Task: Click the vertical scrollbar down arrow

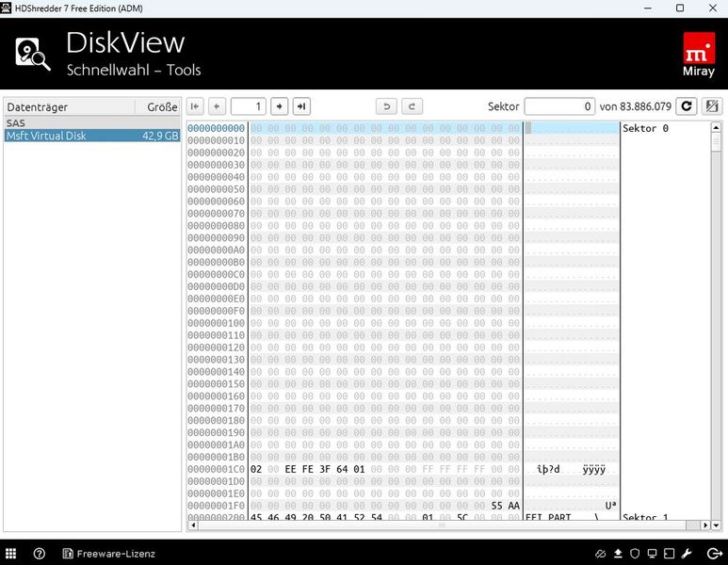Action: click(x=716, y=525)
